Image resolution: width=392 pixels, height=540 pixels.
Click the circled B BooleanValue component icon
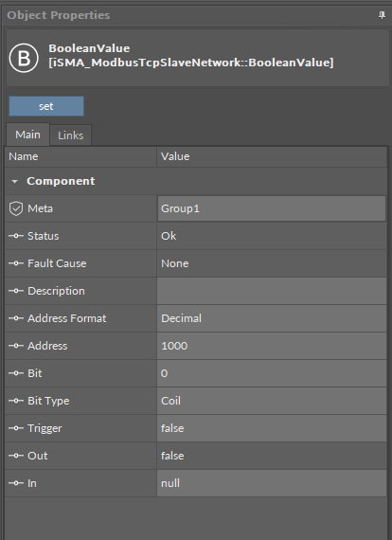pyautogui.click(x=24, y=58)
